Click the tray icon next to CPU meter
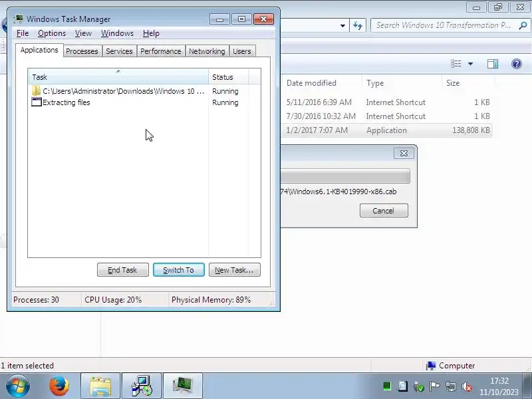 click(403, 386)
